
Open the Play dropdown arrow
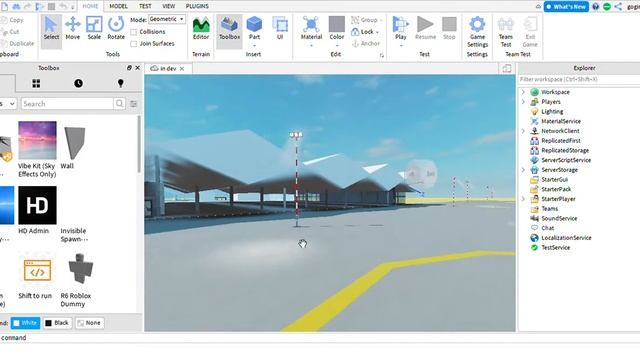point(400,45)
